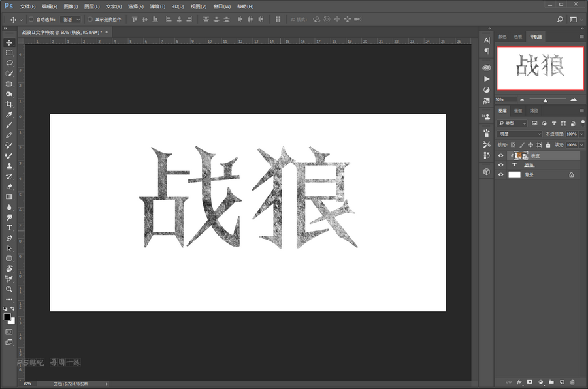Open the 图层 auto-select dropdown
Image resolution: width=588 pixels, height=389 pixels.
point(71,20)
